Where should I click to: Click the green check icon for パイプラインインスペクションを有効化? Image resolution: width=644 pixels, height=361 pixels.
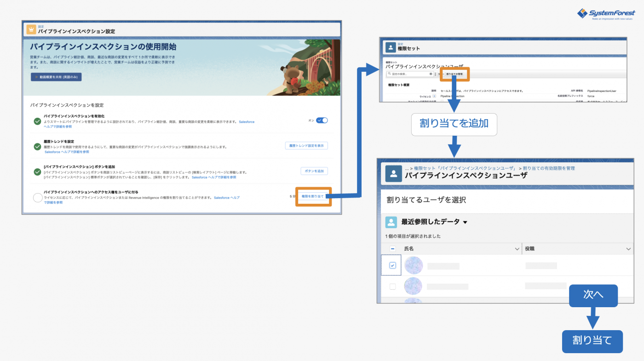coord(37,121)
